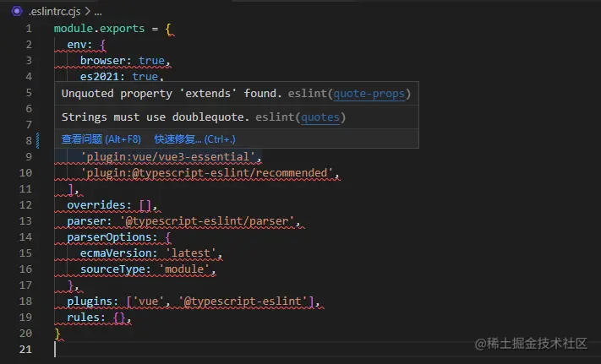The width and height of the screenshot is (601, 364).
Task: Click the 'plugin:vue/vue3-essential' string
Action: point(168,157)
